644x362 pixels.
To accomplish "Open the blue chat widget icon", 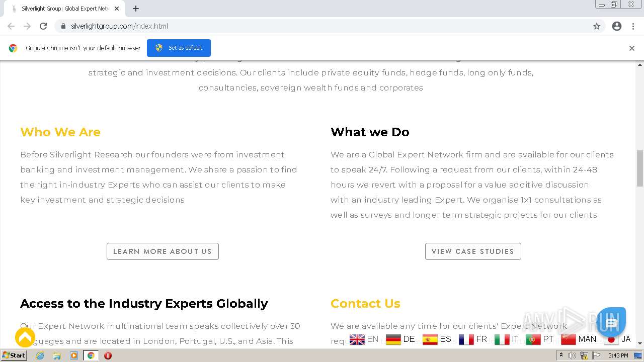I will click(x=611, y=322).
